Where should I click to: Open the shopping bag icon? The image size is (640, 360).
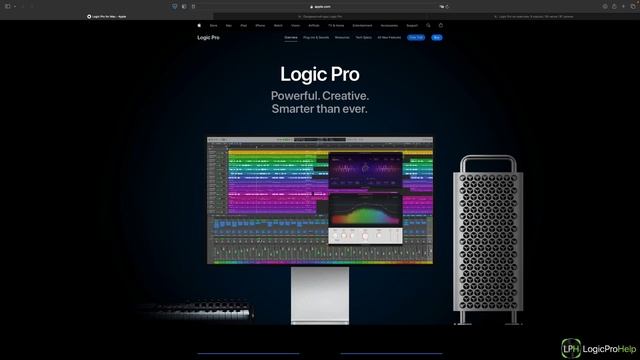point(440,25)
